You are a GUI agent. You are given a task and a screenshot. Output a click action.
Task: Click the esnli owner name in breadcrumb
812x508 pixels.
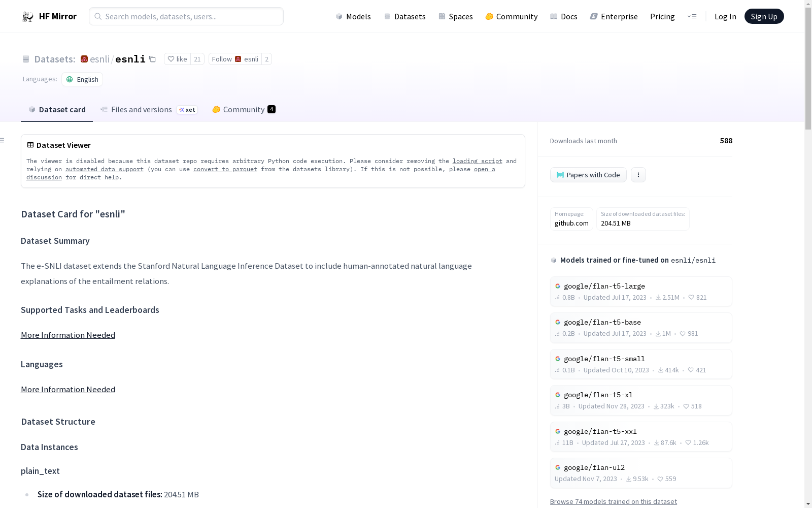(x=99, y=59)
